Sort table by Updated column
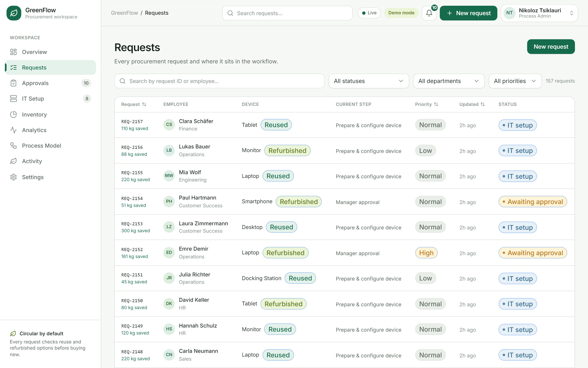The image size is (588, 368). point(472,104)
